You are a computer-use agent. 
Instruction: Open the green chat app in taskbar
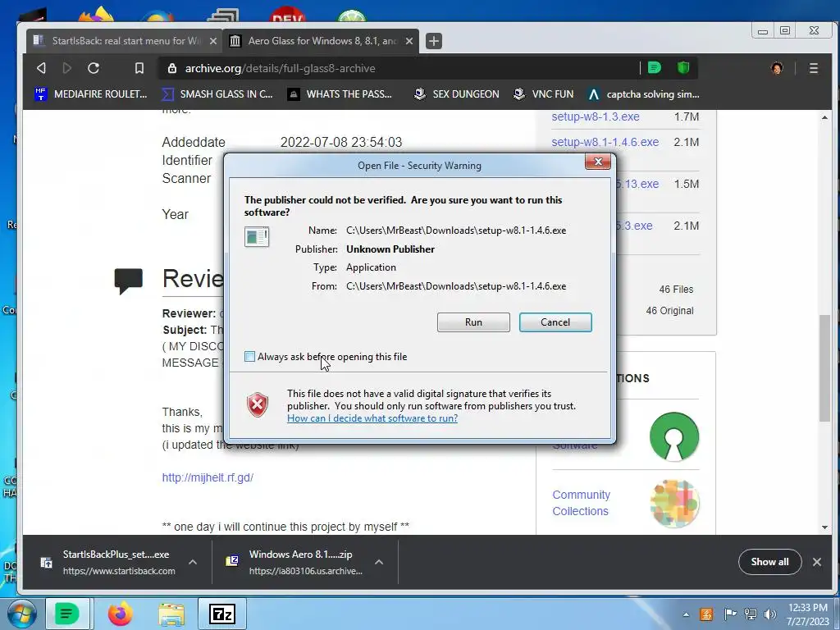[67, 614]
